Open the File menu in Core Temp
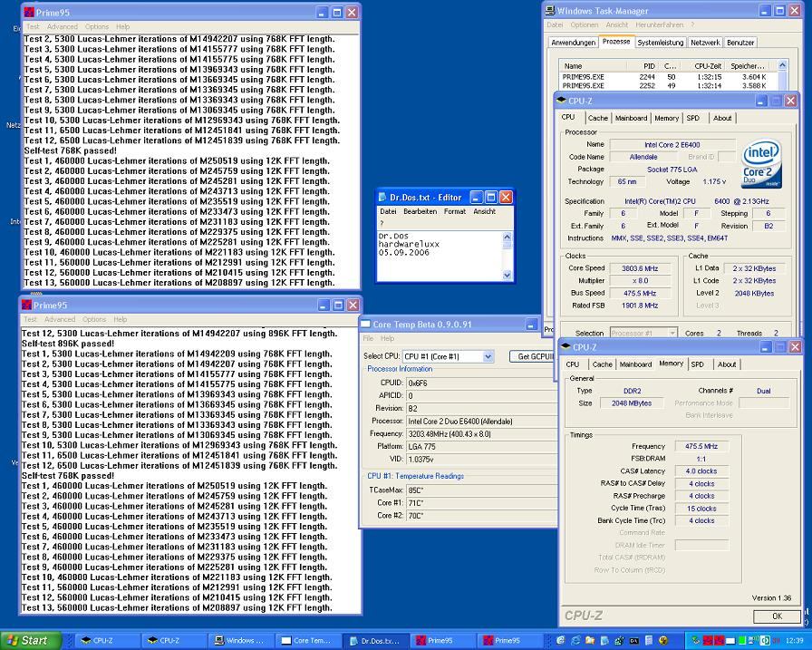The image size is (812, 650). (x=368, y=338)
